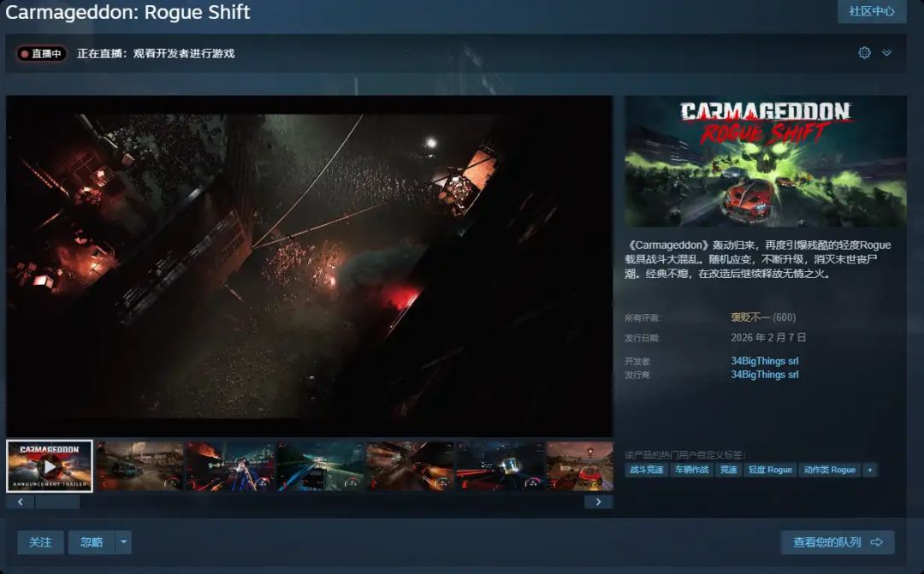Click the 忽略 ignore button
The width and height of the screenshot is (924, 574).
click(92, 542)
